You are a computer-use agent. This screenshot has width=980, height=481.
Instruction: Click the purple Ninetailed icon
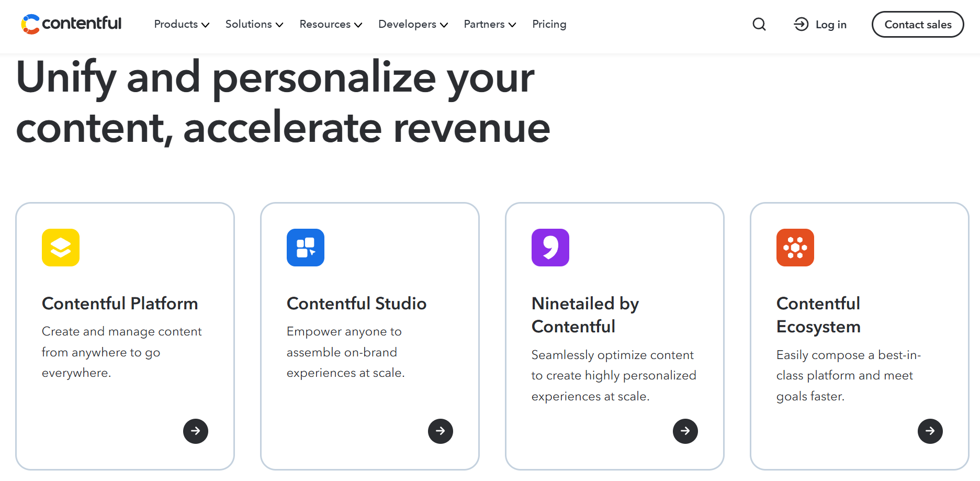[x=550, y=248]
